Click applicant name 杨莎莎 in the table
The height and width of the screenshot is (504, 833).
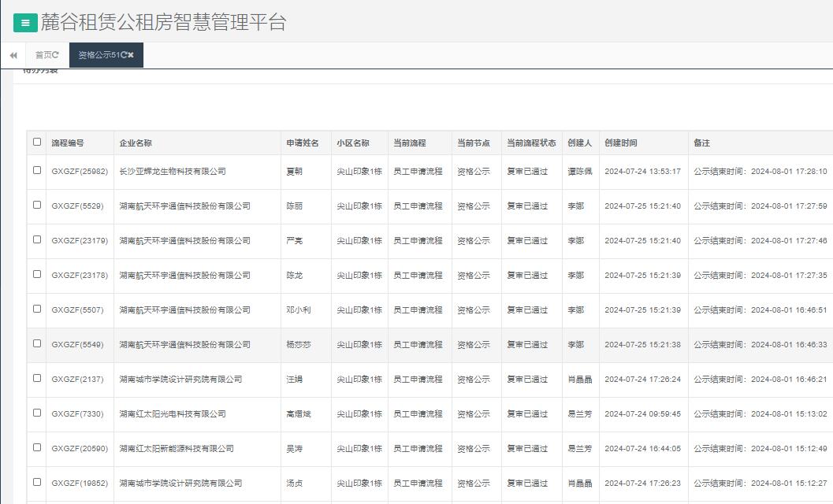[299, 345]
